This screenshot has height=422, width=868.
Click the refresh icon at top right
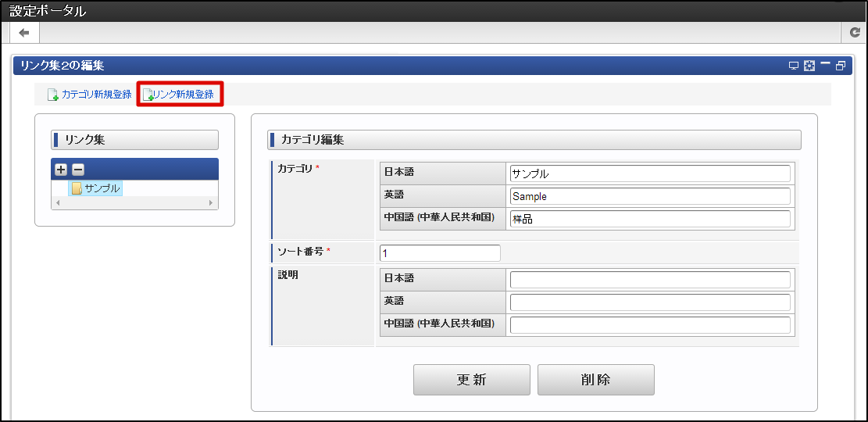[855, 33]
